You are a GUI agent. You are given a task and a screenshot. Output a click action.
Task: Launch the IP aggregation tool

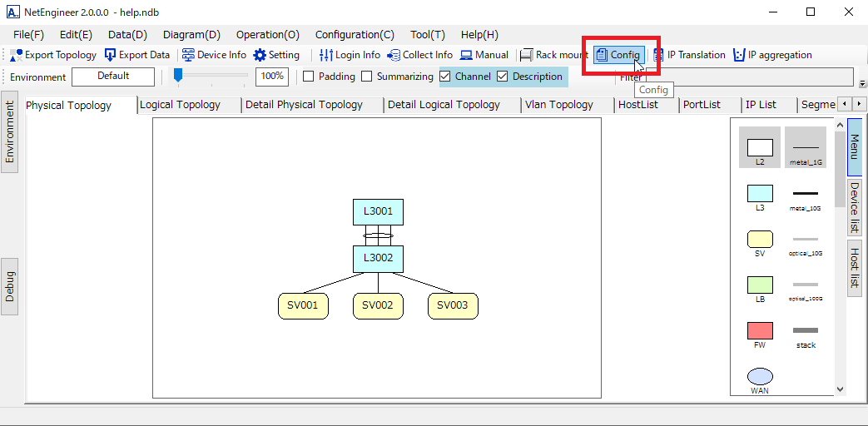[739, 55]
